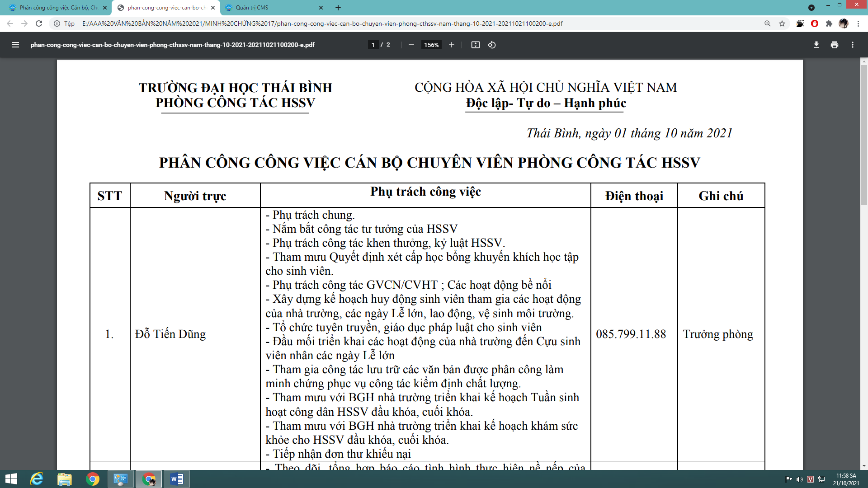Open the taskbar clock showing 11:58 SA
The image size is (868, 488).
[x=846, y=479]
